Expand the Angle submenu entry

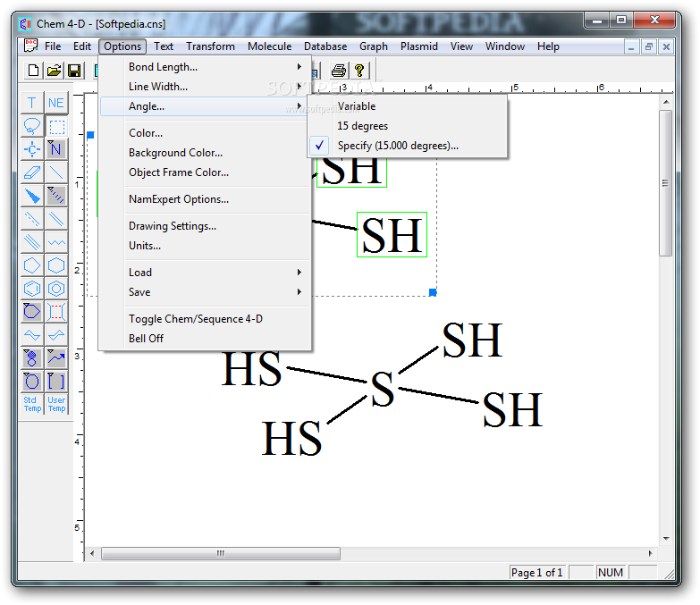(x=205, y=106)
